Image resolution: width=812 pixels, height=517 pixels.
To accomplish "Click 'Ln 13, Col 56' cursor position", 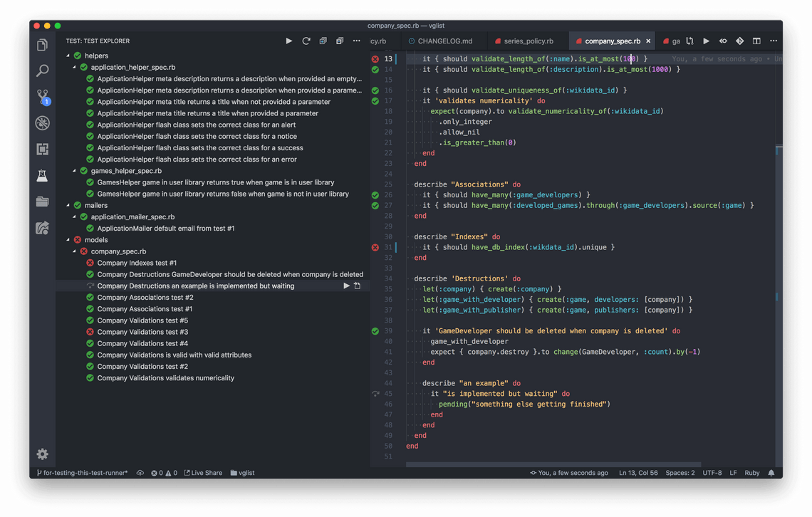I will [x=638, y=473].
